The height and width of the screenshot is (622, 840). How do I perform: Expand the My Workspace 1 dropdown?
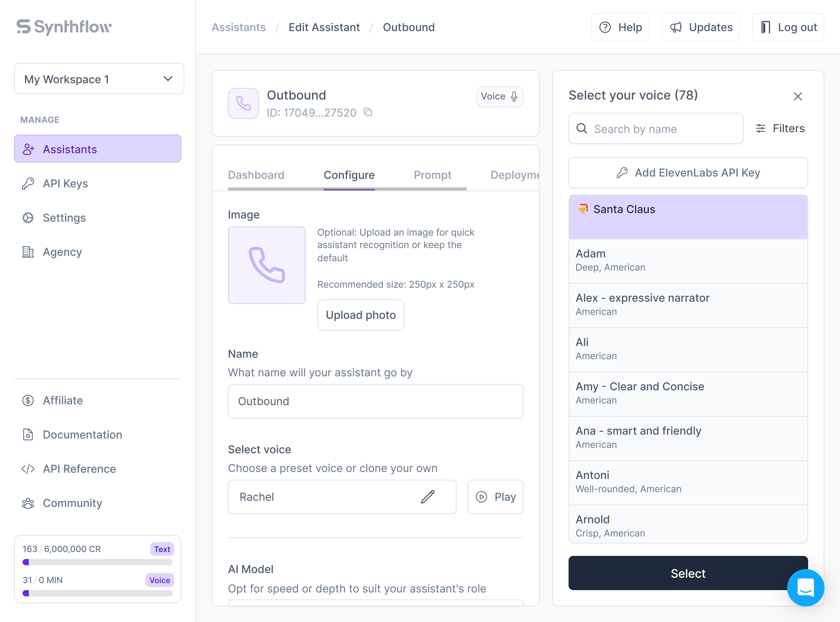99,79
